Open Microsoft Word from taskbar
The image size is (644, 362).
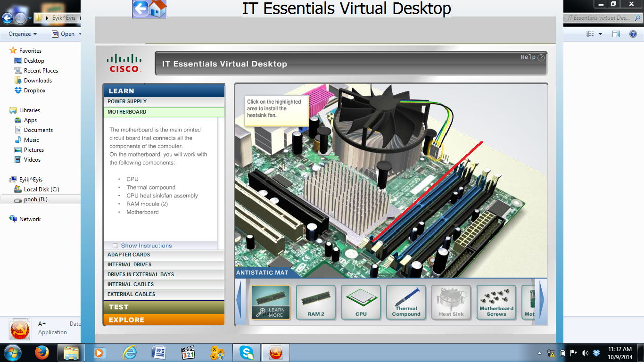tap(159, 353)
